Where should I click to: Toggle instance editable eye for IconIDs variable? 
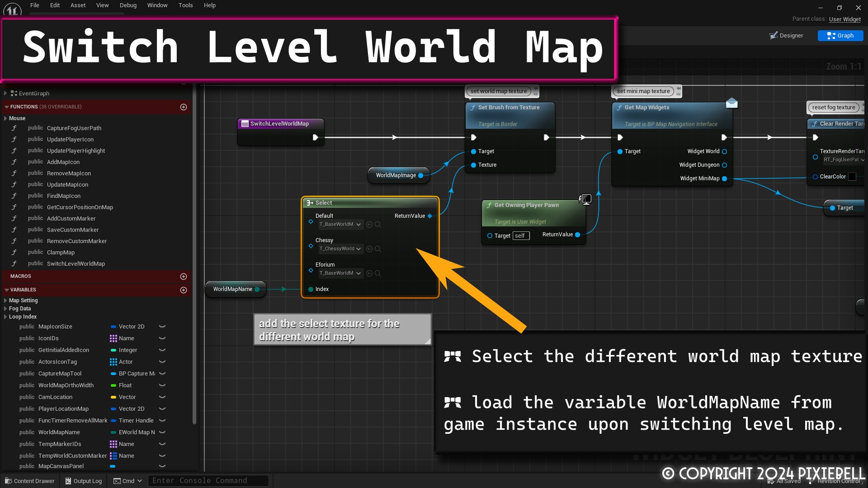[162, 338]
